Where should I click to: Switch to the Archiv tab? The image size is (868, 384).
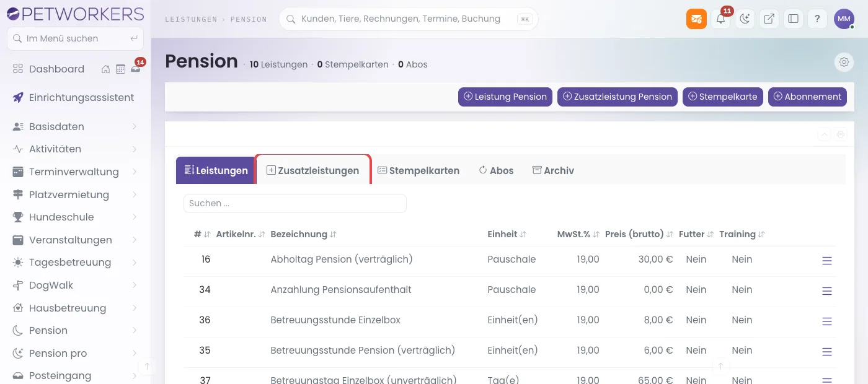tap(553, 170)
